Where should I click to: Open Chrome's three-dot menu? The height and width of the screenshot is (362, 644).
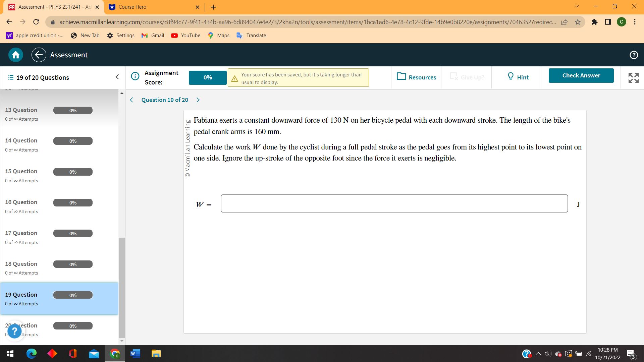point(635,22)
